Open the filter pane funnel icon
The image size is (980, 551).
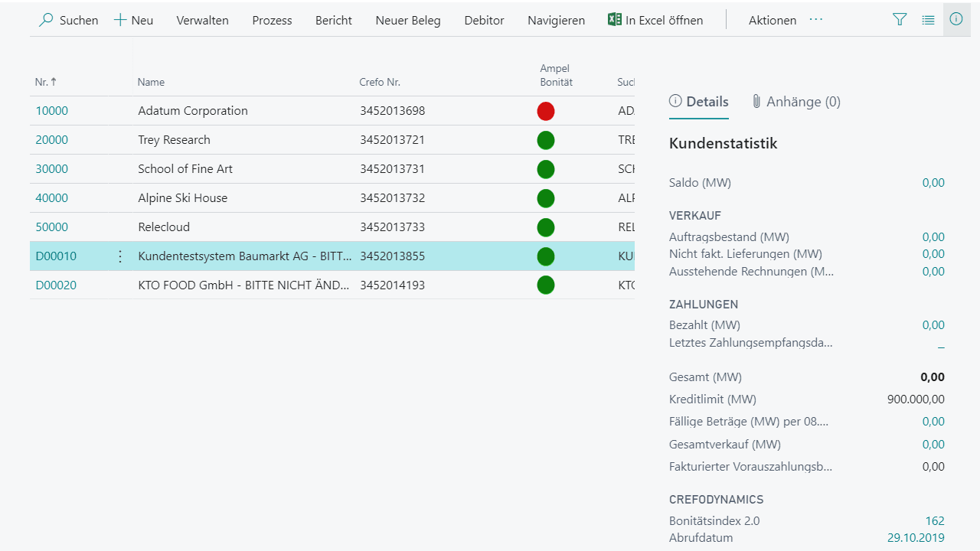coord(900,20)
